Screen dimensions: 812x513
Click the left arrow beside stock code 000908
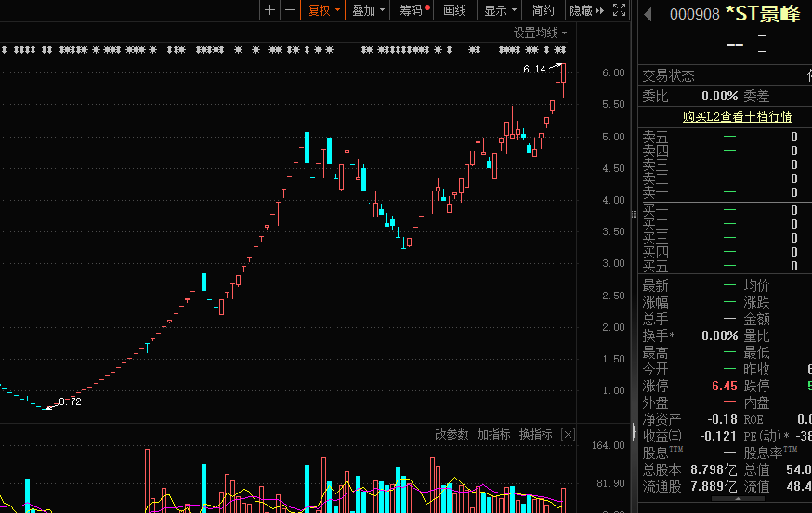click(x=648, y=14)
